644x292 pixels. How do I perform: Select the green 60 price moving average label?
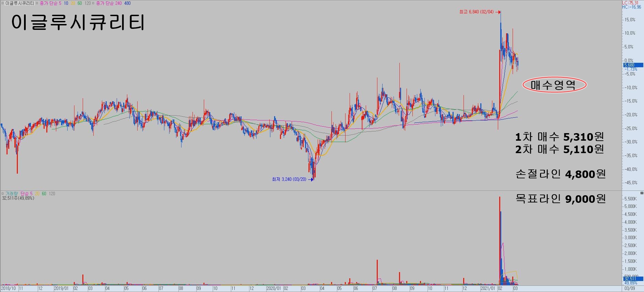tap(80, 3)
